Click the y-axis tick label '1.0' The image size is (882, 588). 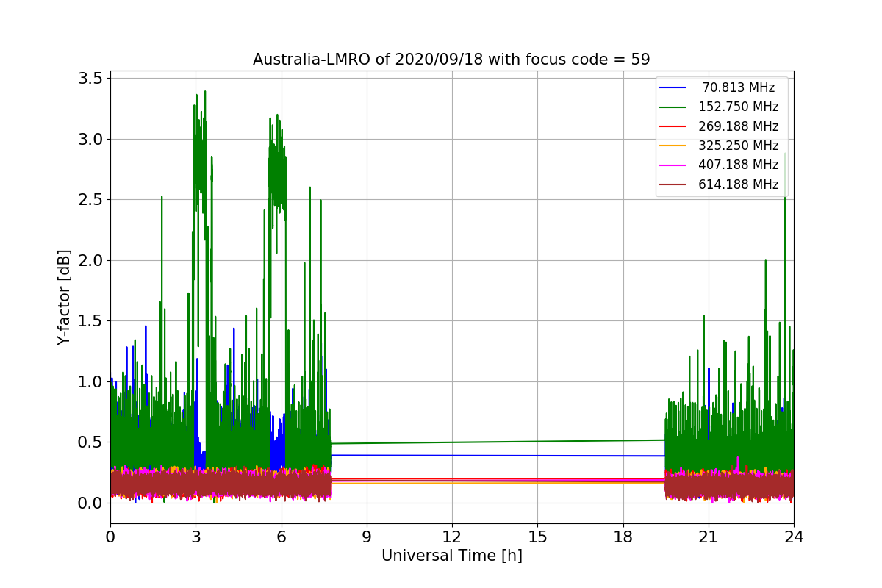(91, 381)
